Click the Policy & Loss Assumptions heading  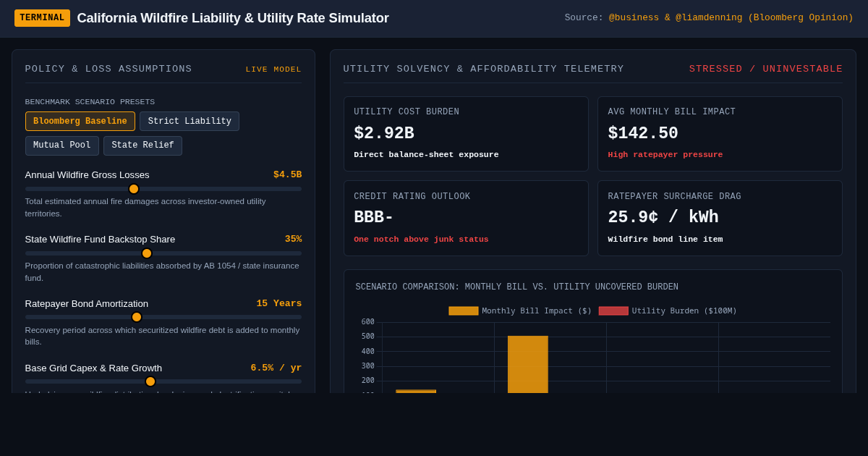coord(109,69)
